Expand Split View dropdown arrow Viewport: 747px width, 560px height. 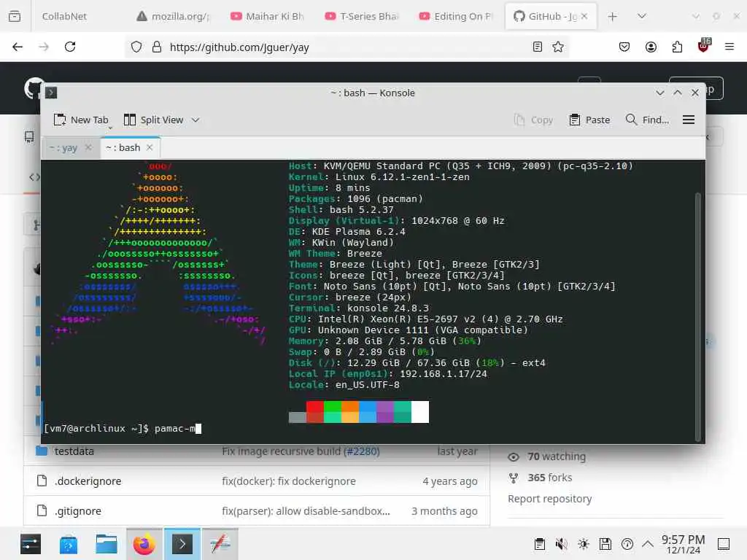point(196,120)
